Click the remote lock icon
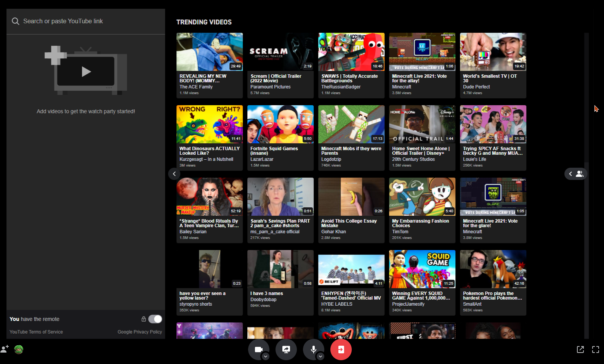 (144, 319)
